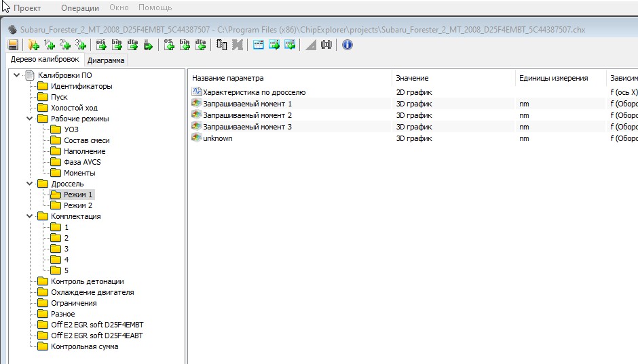The width and height of the screenshot is (638, 364).
Task: Select the Контрольная сумма folder
Action: tap(84, 346)
